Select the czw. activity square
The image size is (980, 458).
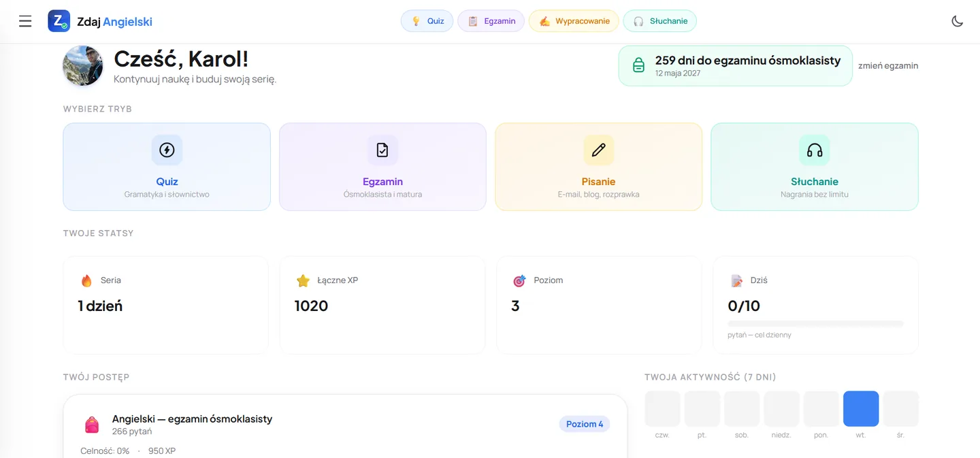coord(662,408)
